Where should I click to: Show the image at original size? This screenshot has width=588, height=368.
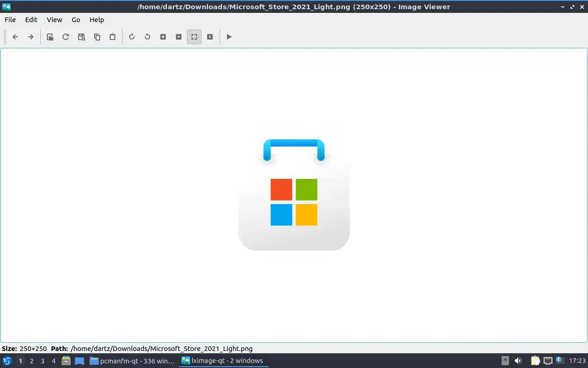point(210,37)
